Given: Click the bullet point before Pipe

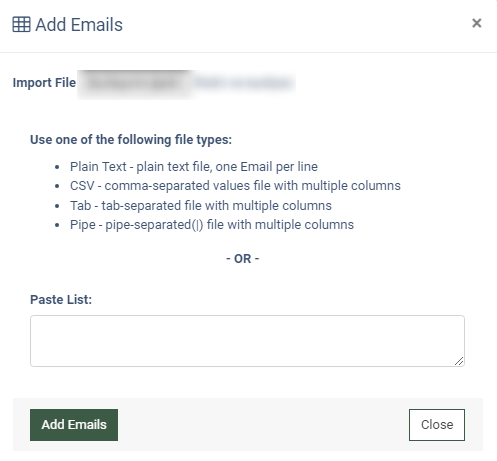Looking at the screenshot, I should point(57,225).
